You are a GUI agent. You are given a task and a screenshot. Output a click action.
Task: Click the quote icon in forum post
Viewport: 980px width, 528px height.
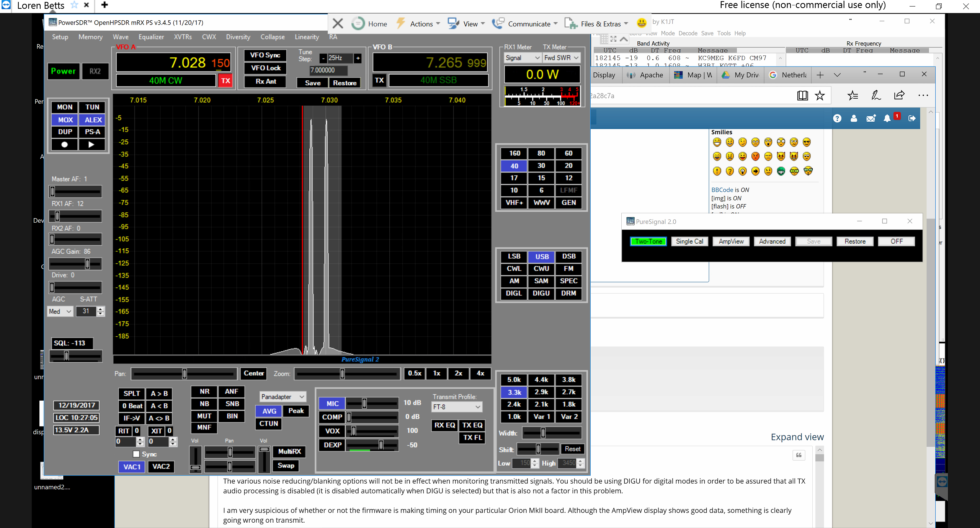coord(799,455)
